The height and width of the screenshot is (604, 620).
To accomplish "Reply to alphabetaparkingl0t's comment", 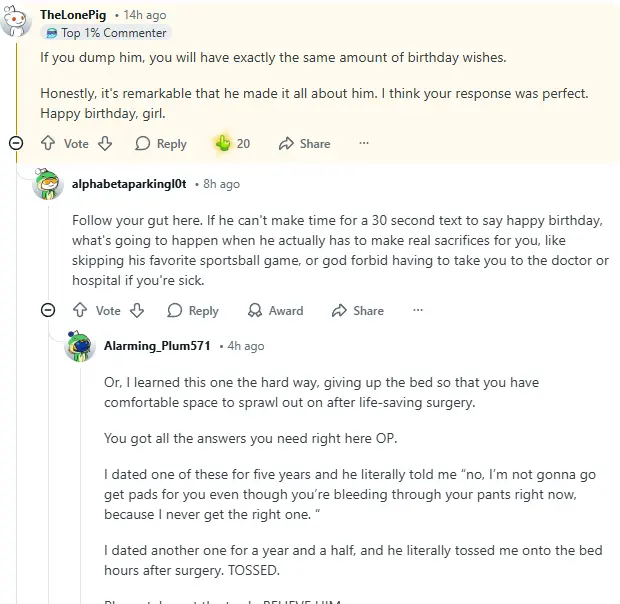I will coord(192,311).
